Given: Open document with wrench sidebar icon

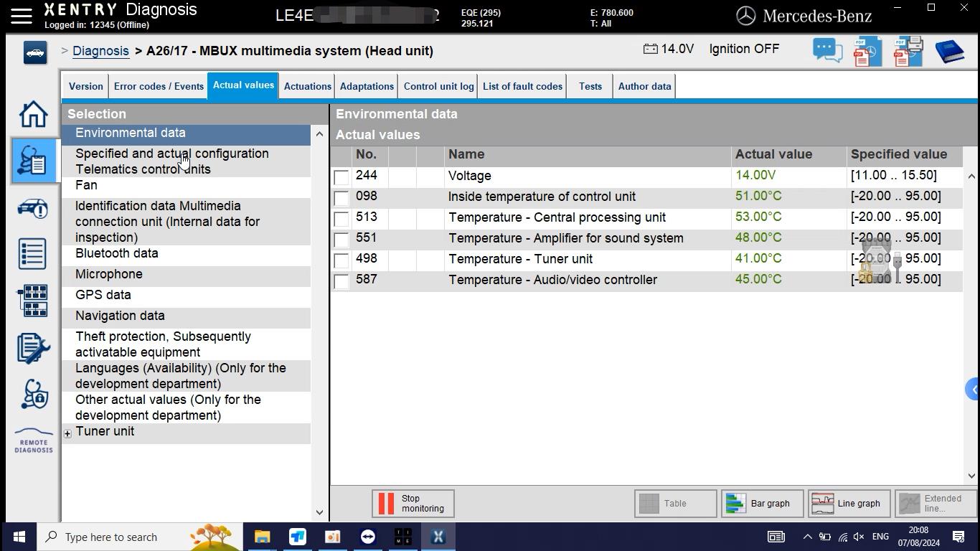Looking at the screenshot, I should pos(33,348).
